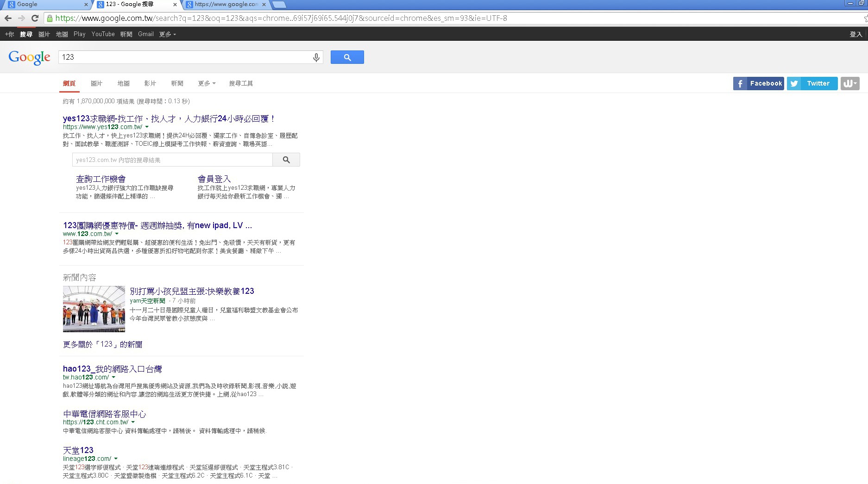Reload the page with refresh icon

pyautogui.click(x=35, y=18)
